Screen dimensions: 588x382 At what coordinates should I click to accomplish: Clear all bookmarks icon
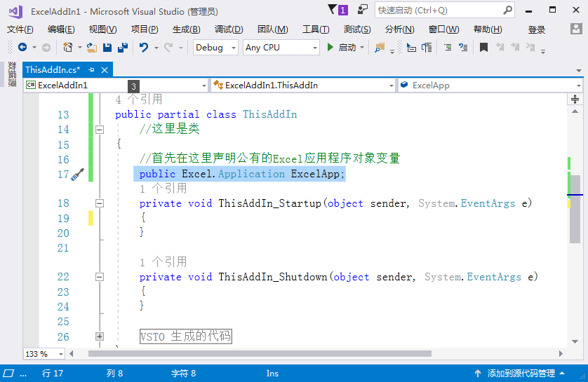tap(530, 47)
